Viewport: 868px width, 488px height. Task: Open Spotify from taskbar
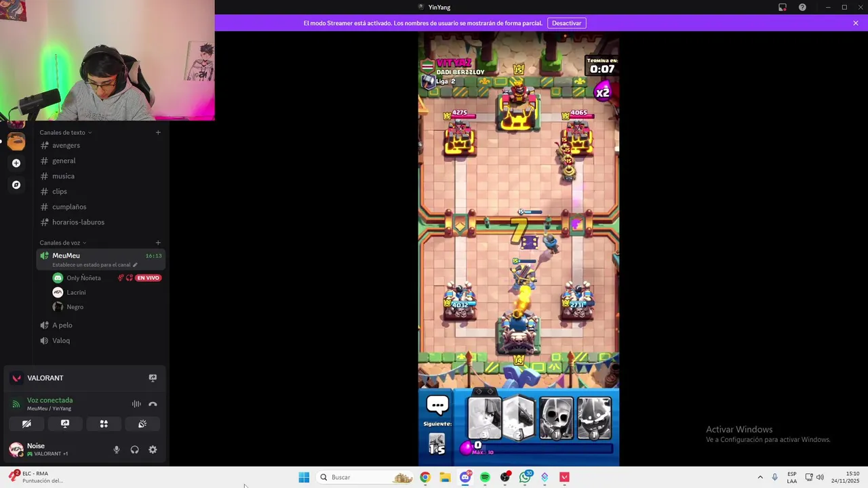coord(485,477)
